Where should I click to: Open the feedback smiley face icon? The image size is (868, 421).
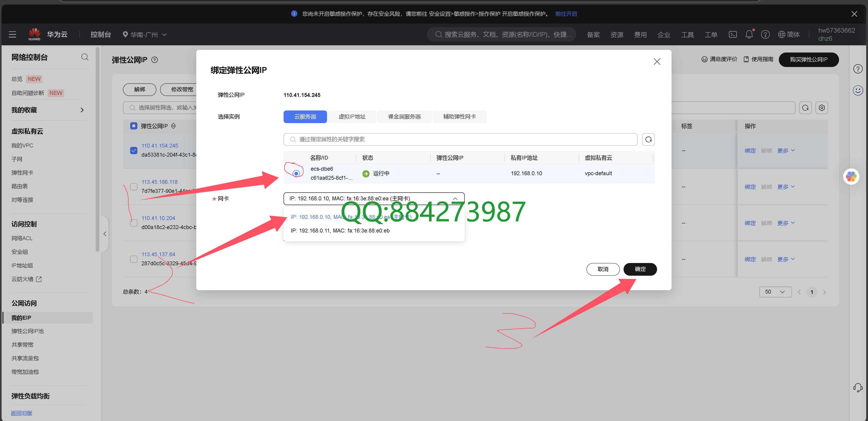[858, 90]
